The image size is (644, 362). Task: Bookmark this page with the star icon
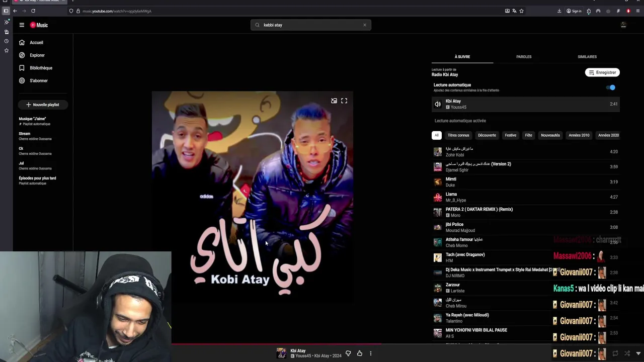pyautogui.click(x=521, y=11)
